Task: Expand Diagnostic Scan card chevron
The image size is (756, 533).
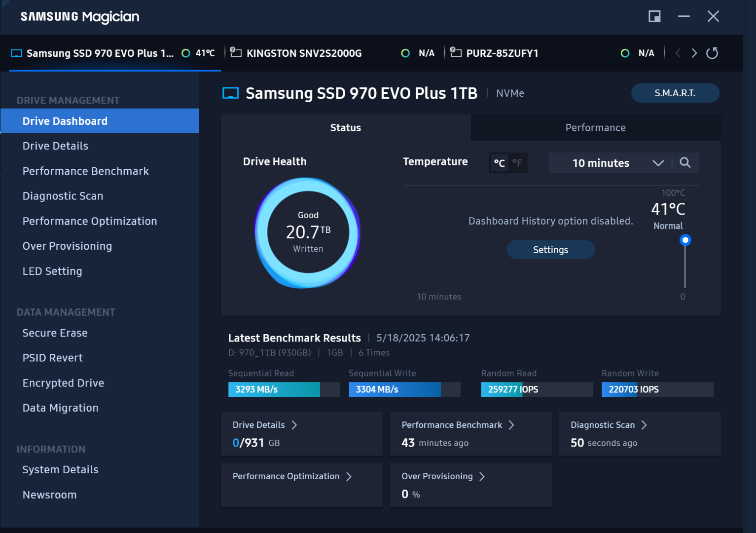Action: (644, 425)
